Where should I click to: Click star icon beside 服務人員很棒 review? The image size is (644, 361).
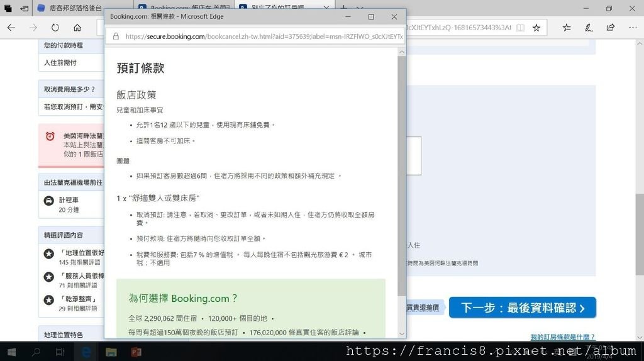coord(49,277)
